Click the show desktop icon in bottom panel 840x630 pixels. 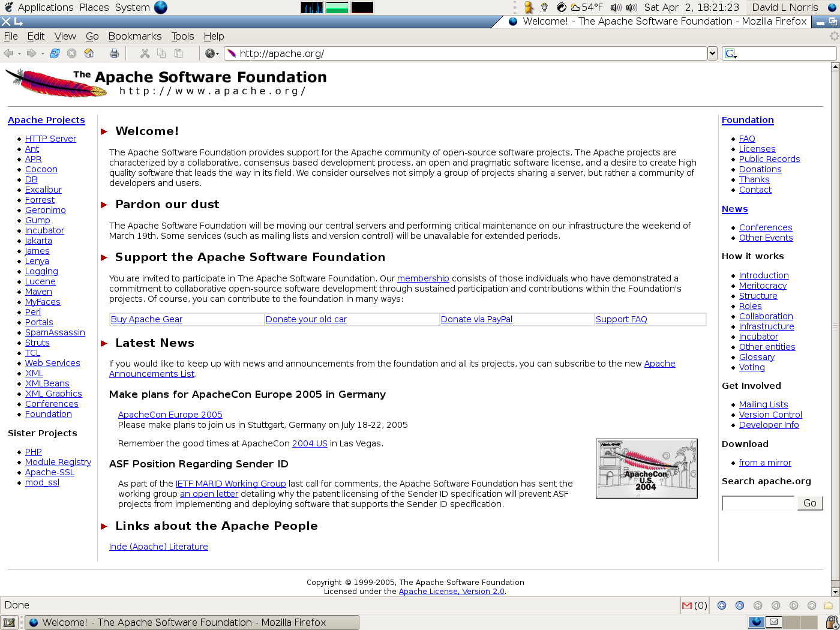tap(9, 622)
